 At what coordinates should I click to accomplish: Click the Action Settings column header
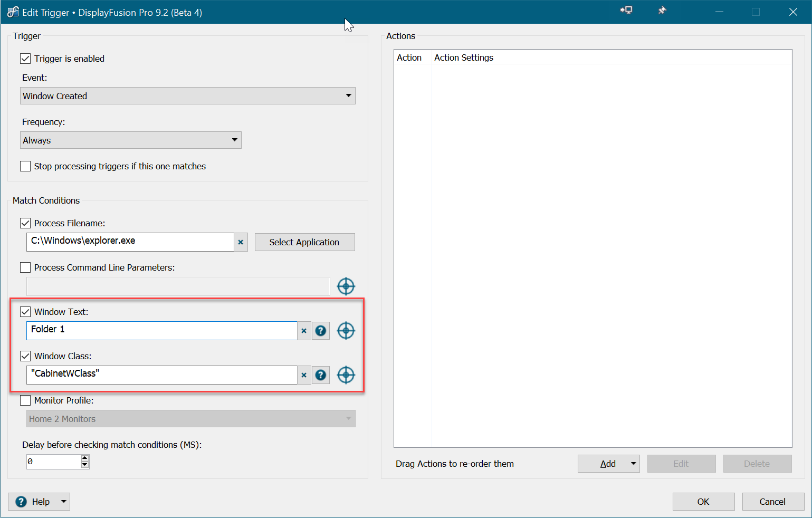pyautogui.click(x=463, y=57)
